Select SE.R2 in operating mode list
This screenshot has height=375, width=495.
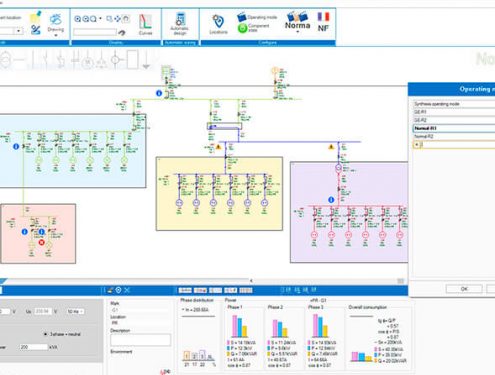click(454, 120)
